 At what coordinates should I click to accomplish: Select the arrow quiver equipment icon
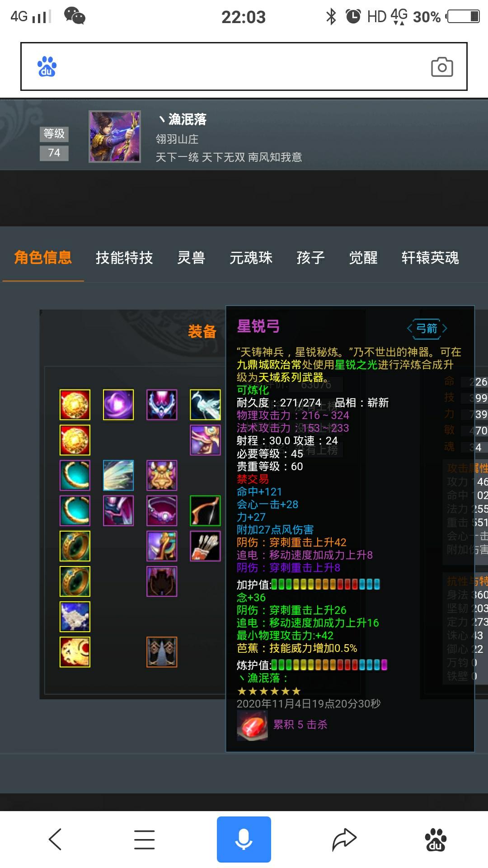coord(205,546)
